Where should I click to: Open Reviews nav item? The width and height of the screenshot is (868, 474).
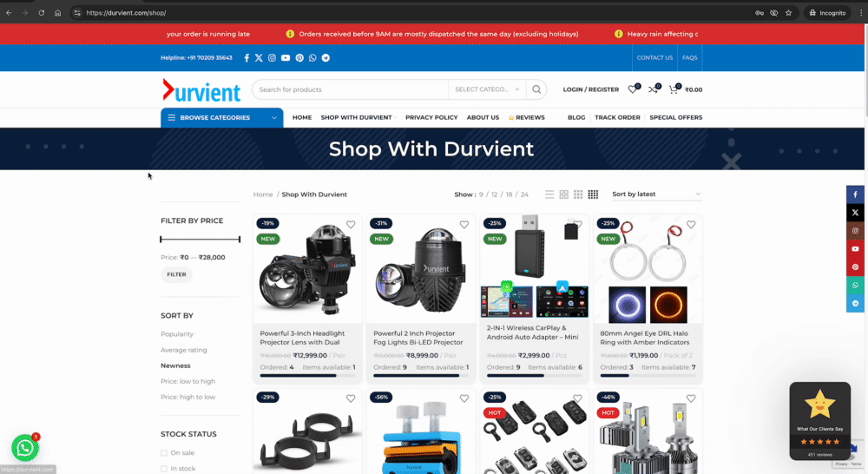pos(527,117)
